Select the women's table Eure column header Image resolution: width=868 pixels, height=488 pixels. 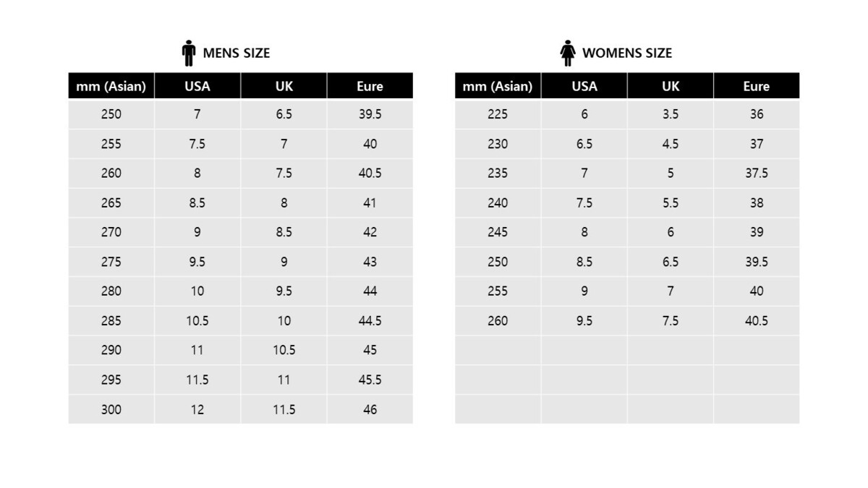757,86
